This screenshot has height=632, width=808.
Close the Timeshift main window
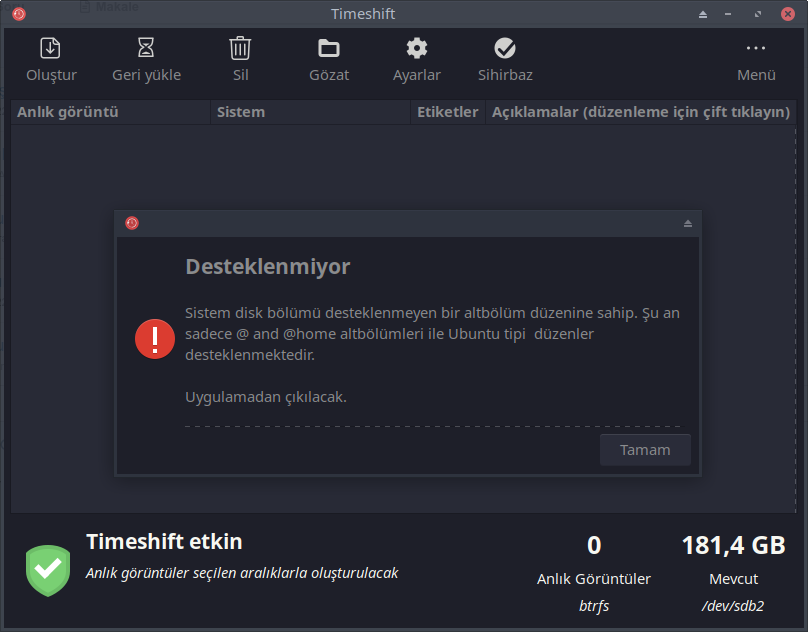click(787, 14)
